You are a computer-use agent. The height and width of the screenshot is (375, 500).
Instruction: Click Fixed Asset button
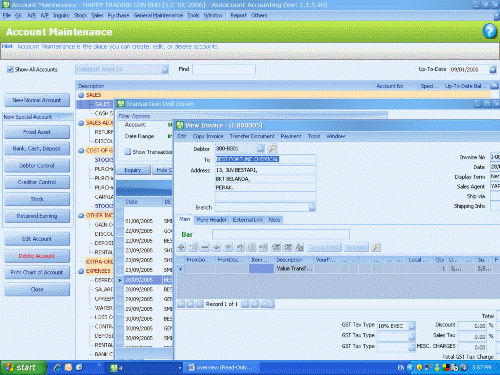pos(37,132)
